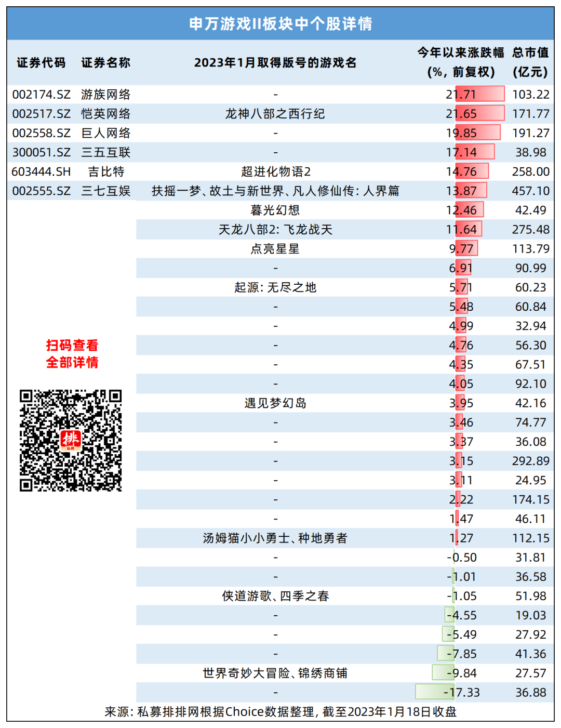The image size is (561, 728).
Task: Click the title '申万游戏II板块中个股详情'
Action: pyautogui.click(x=280, y=24)
